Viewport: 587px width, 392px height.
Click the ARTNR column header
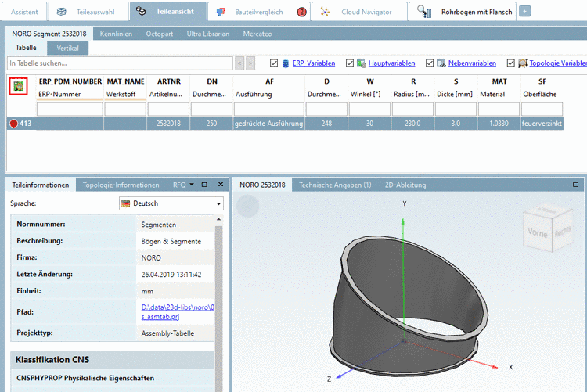(168, 88)
